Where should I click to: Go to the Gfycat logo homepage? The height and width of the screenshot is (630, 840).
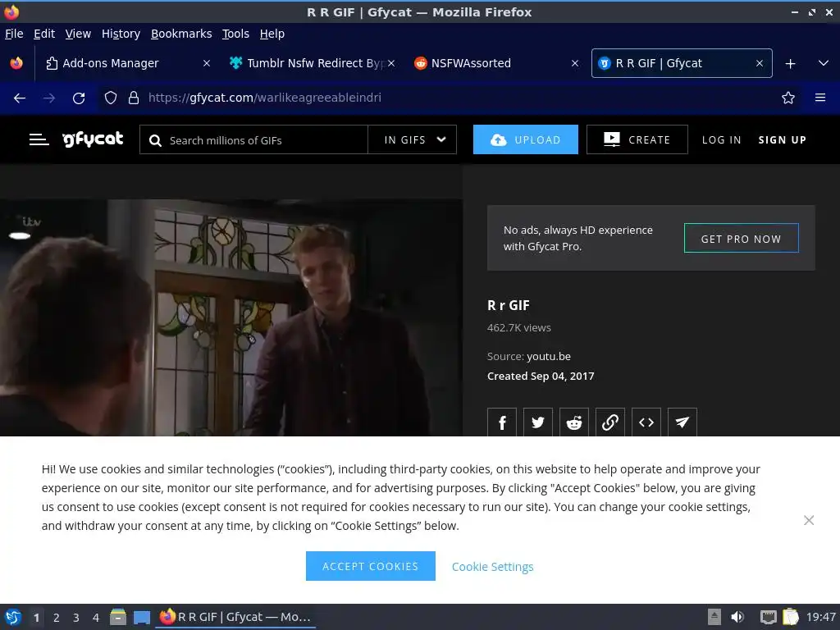[93, 139]
